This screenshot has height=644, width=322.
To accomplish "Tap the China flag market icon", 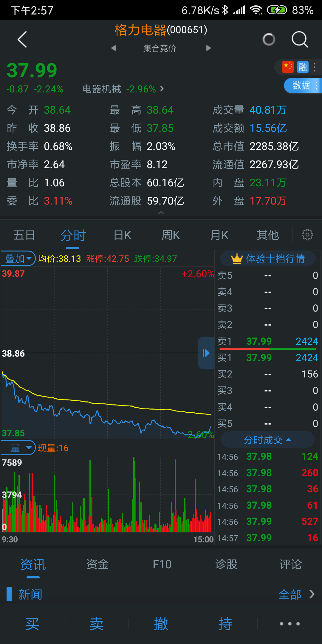I will pyautogui.click(x=288, y=67).
